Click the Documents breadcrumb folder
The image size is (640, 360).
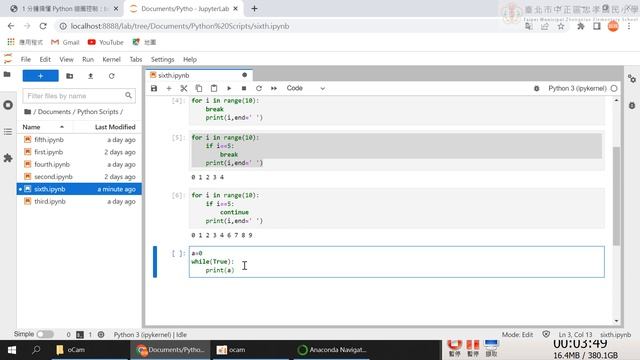(54, 111)
